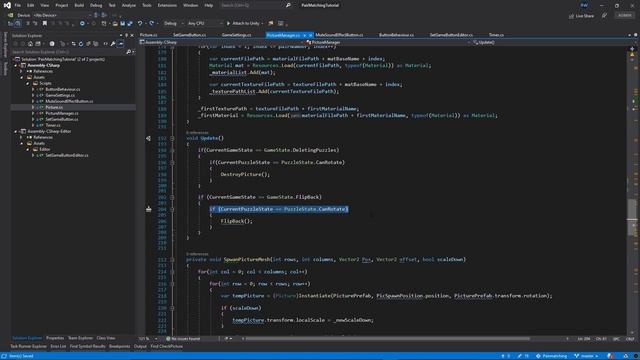The width and height of the screenshot is (640, 360).
Task: Collapse the DeletingPuzzles if-block outline at line 194
Action: click(172, 150)
